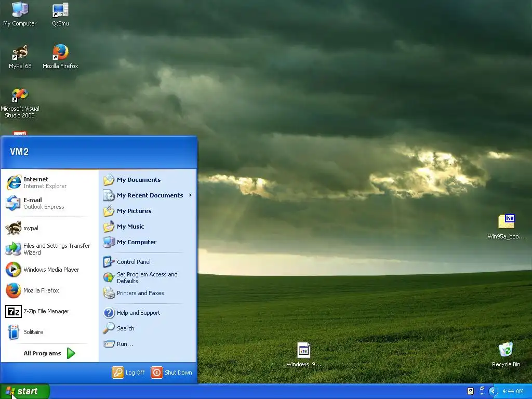The height and width of the screenshot is (399, 532).
Task: Launch Mozilla Firefox from Start menu
Action: (x=49, y=290)
